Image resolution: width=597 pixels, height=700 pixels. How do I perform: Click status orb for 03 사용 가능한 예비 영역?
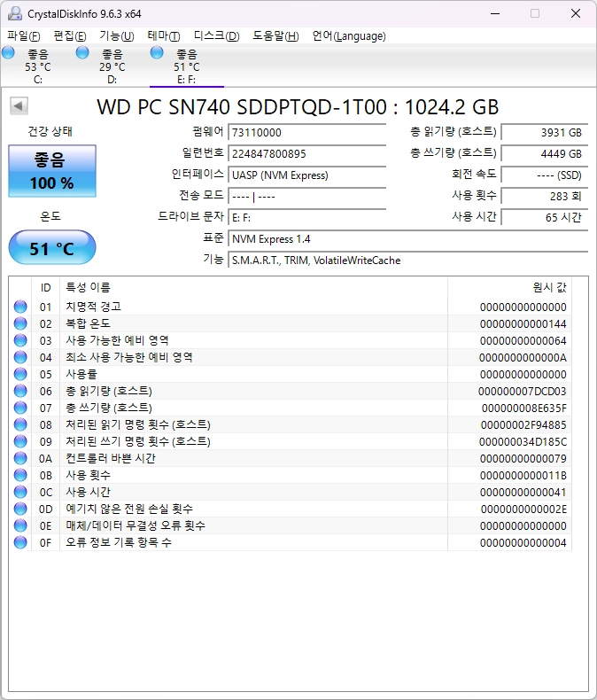tap(20, 340)
